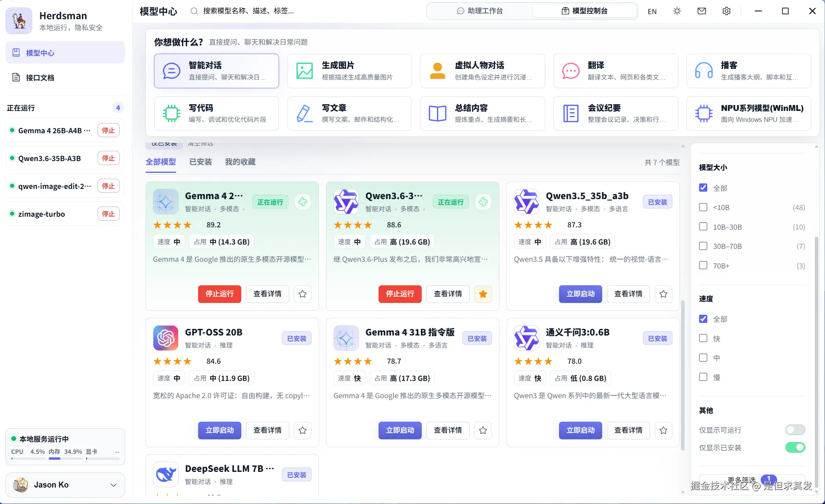Launch Qwen3.5_35b_a3b with 立即启动
The width and height of the screenshot is (825, 504).
(x=580, y=294)
